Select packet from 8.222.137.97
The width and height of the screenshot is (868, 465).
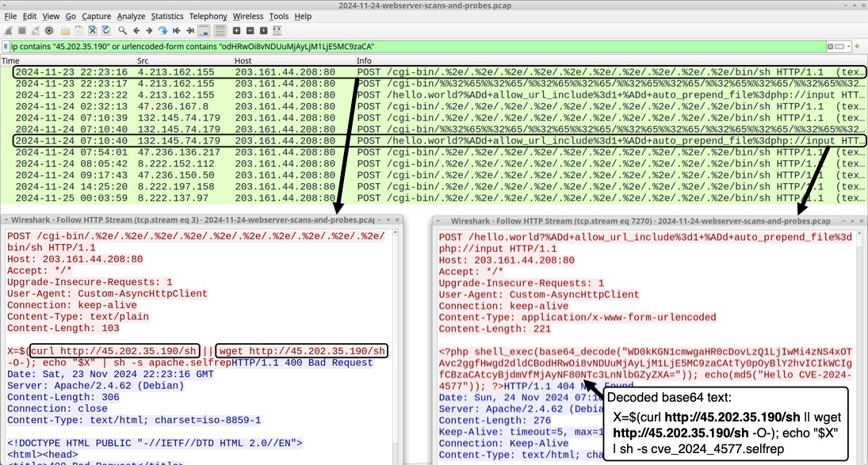(x=434, y=198)
